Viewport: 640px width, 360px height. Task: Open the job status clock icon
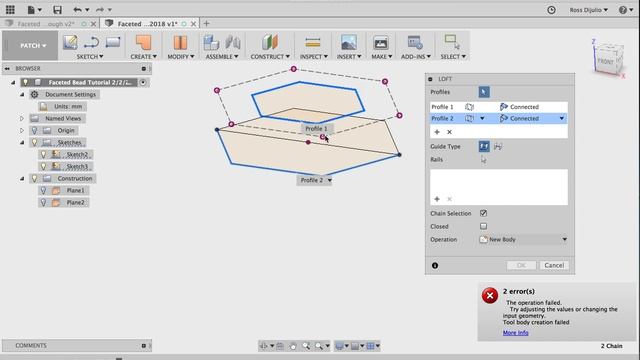(551, 10)
